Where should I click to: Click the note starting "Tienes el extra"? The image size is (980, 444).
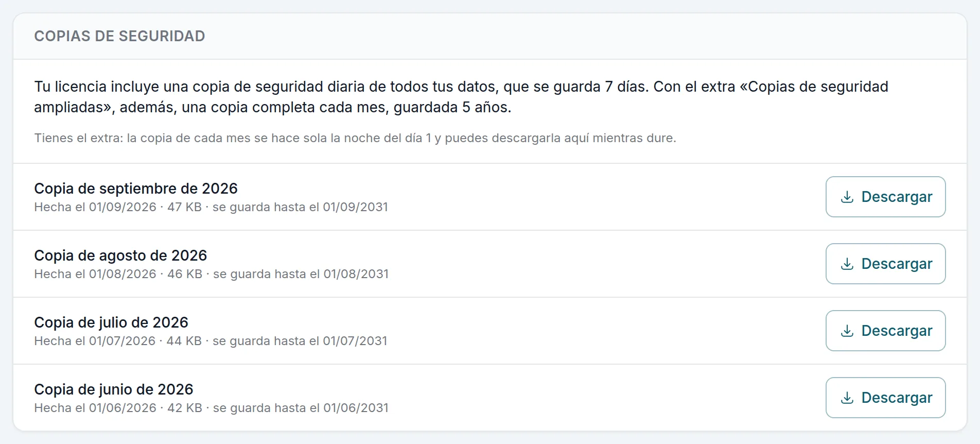tap(355, 138)
